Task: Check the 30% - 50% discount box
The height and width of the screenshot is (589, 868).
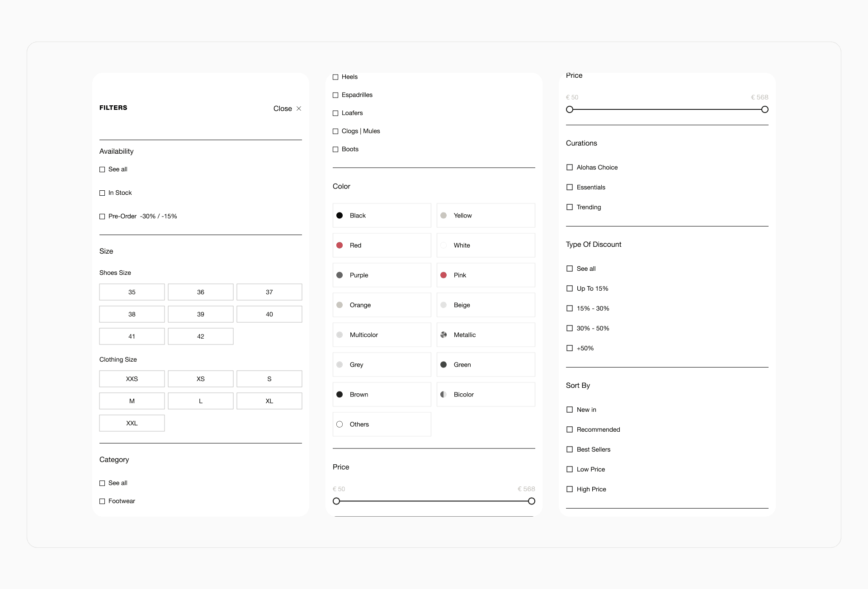Action: (x=570, y=328)
